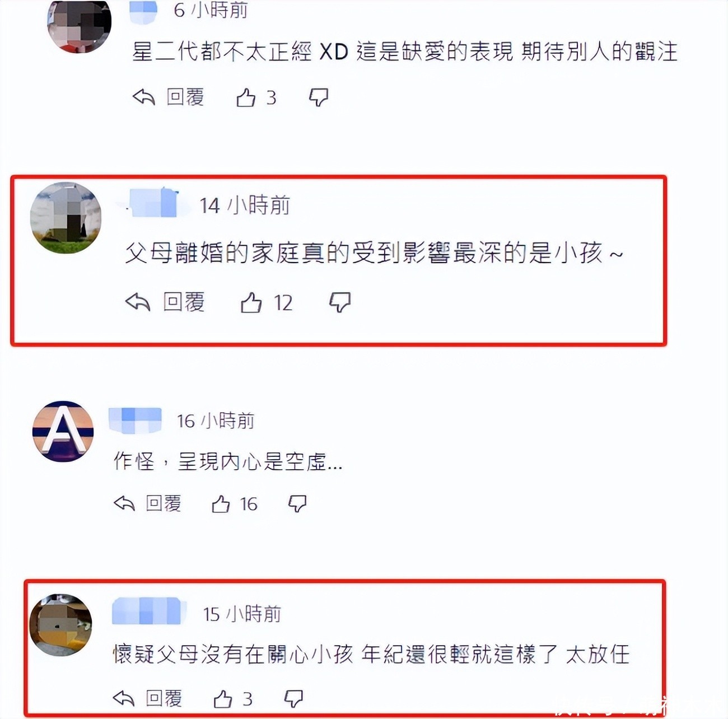
Task: Click reply arrow on the 6 小時前 comment
Action: 144,97
